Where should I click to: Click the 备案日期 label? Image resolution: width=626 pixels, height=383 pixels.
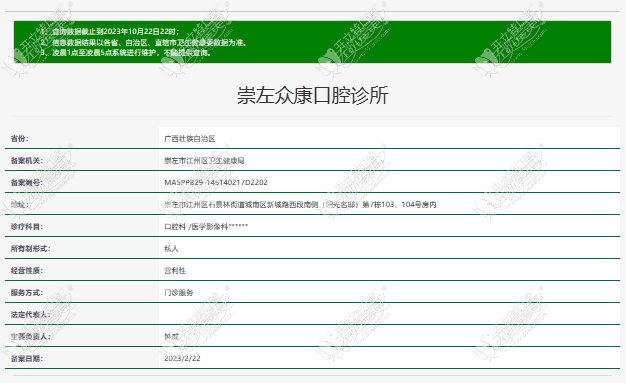27,358
